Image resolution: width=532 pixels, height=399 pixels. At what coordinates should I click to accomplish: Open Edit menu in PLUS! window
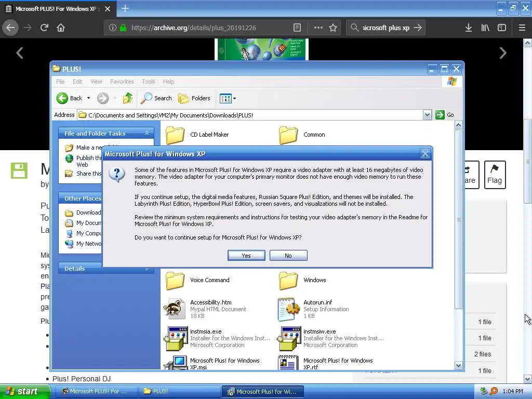(77, 82)
